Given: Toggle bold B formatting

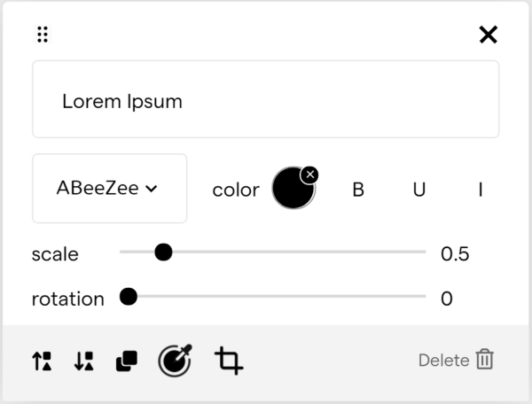Looking at the screenshot, I should [x=358, y=190].
